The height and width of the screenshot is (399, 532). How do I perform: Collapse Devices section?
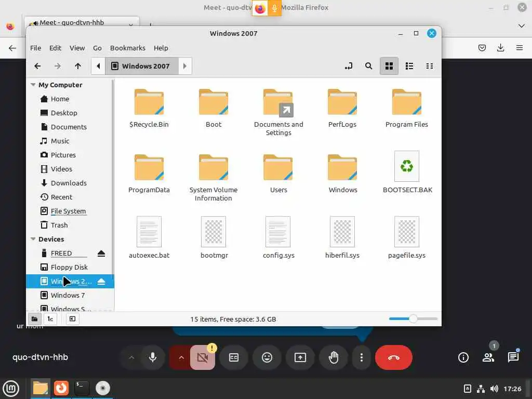pyautogui.click(x=33, y=239)
